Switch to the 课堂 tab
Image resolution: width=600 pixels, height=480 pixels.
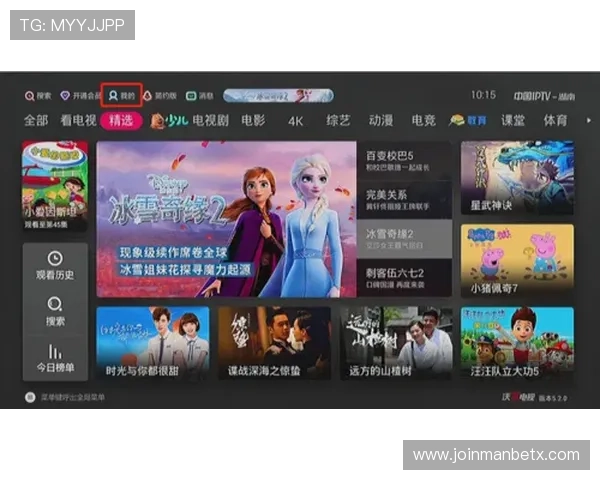[513, 121]
